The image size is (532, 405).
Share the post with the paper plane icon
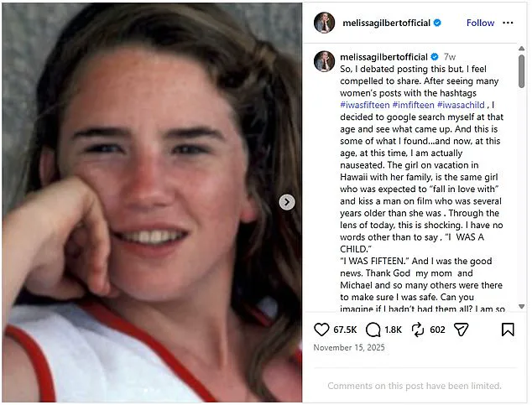pos(461,330)
